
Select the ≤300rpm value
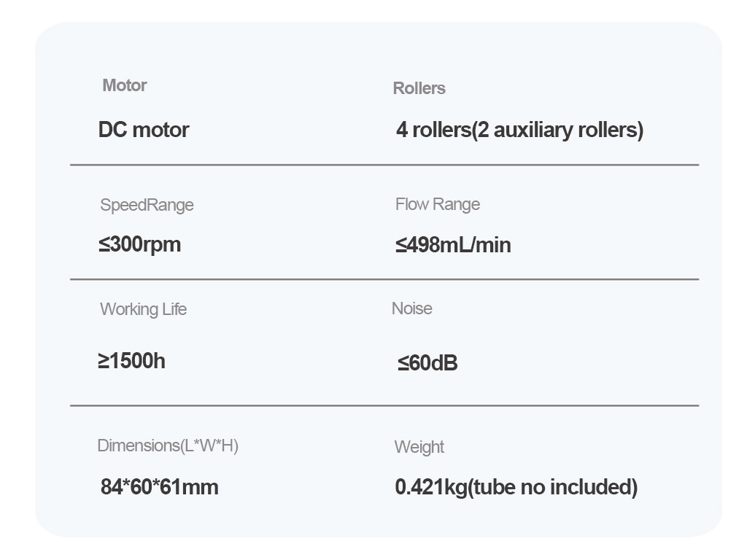139,244
